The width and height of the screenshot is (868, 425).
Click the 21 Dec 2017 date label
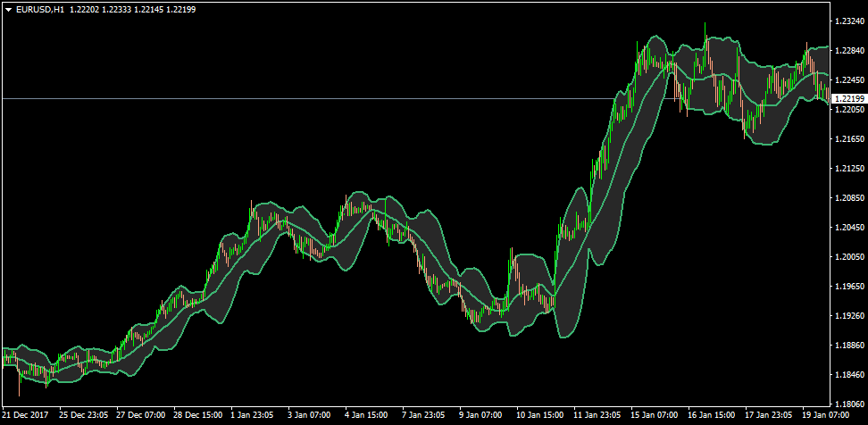click(x=26, y=414)
